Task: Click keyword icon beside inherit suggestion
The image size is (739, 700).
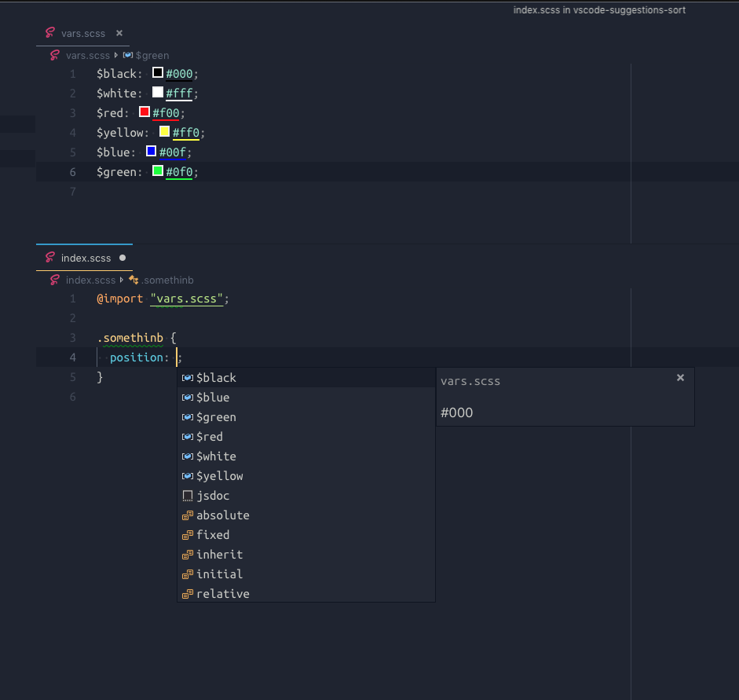Action: (x=187, y=554)
